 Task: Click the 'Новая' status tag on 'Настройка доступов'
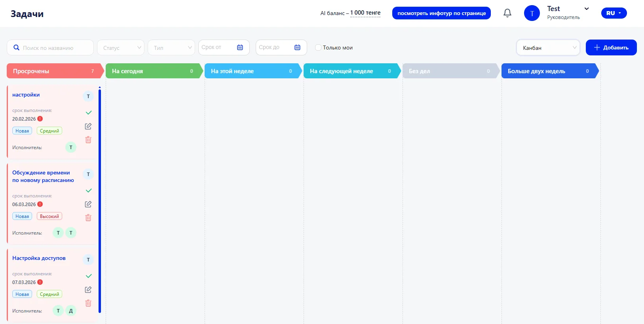click(22, 294)
